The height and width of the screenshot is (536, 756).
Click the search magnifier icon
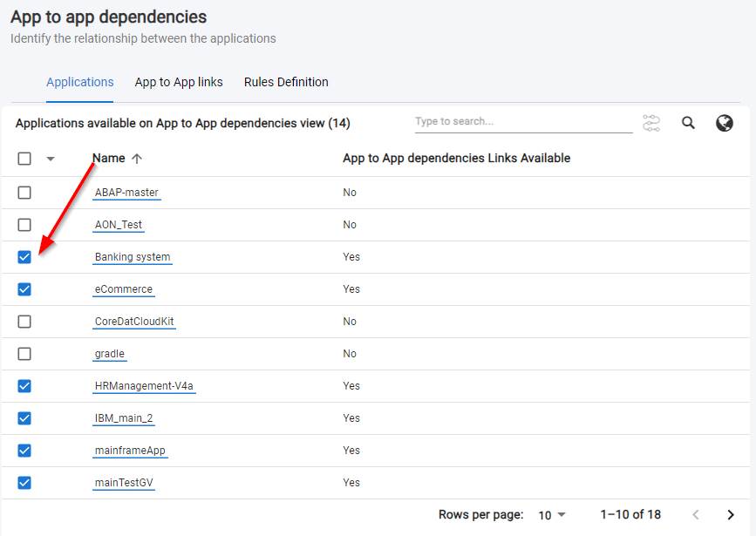(688, 123)
